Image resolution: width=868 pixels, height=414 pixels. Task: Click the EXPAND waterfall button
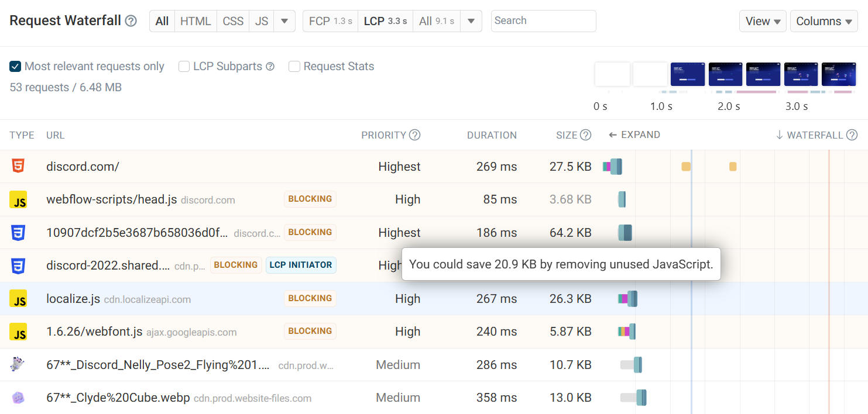click(x=634, y=135)
